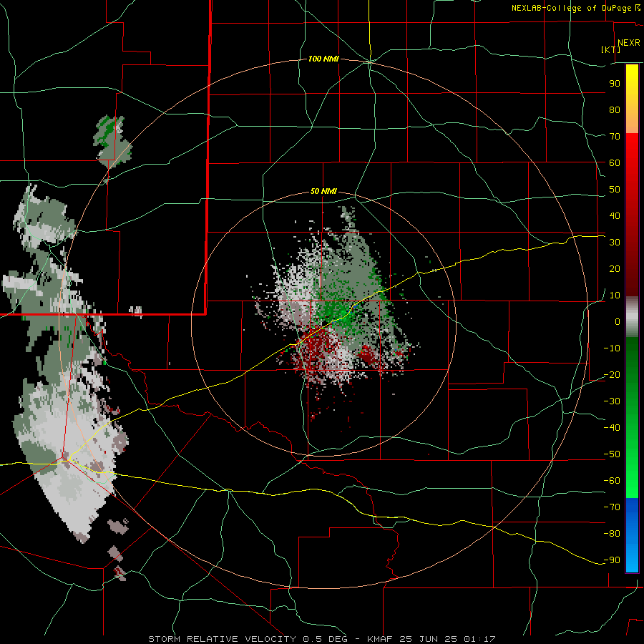Select the 100 NMI range ring label
The width and height of the screenshot is (644, 644).
coord(323,59)
